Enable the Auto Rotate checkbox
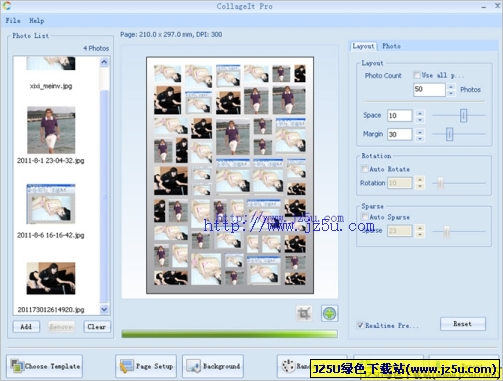 pos(365,169)
